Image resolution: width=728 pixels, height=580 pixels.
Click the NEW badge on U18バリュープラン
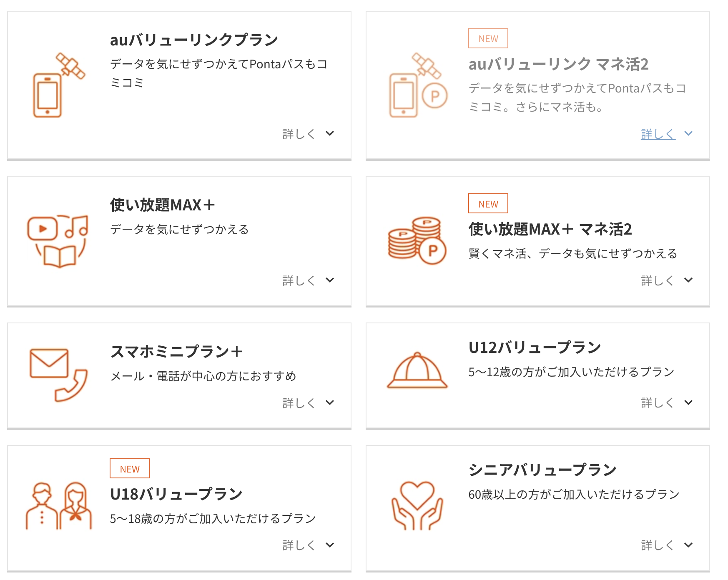coord(129,468)
